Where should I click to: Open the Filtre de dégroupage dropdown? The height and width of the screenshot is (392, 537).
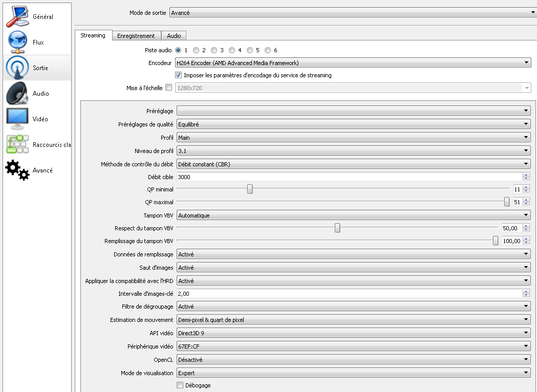[x=353, y=306]
